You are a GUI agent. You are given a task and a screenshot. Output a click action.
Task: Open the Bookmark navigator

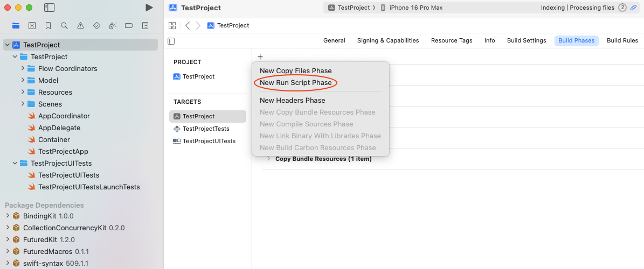(48, 25)
